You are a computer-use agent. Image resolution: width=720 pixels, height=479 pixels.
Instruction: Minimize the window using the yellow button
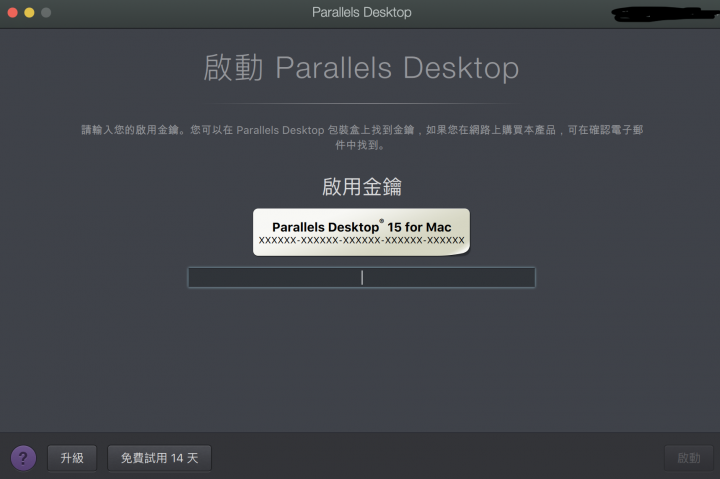(x=29, y=12)
